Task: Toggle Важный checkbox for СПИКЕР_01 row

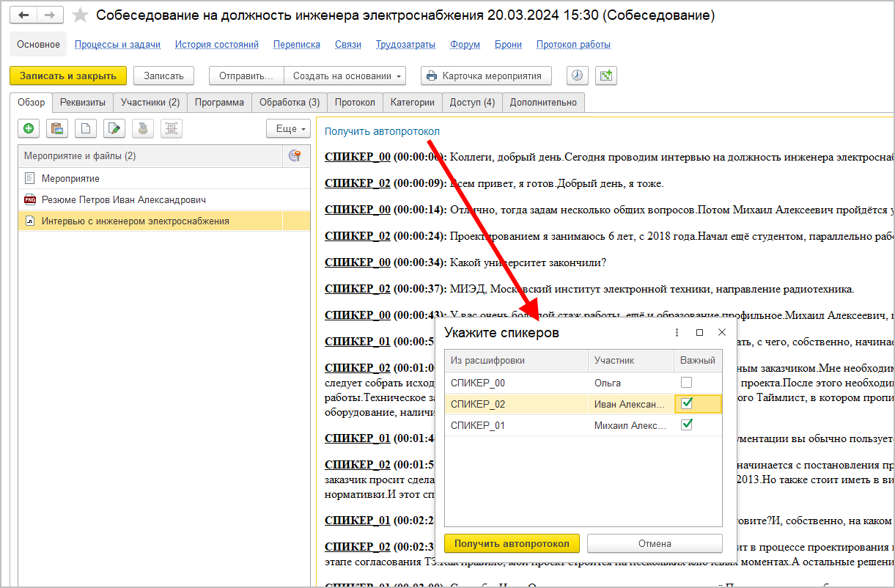Action: (x=687, y=425)
